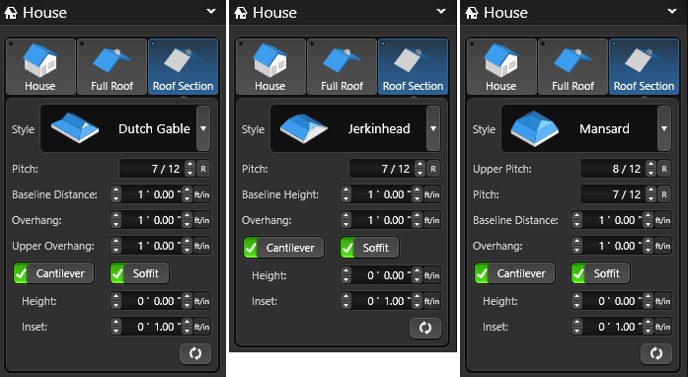688x377 pixels.
Task: Collapse House panel containing Dutch Gable style
Action: tap(211, 12)
